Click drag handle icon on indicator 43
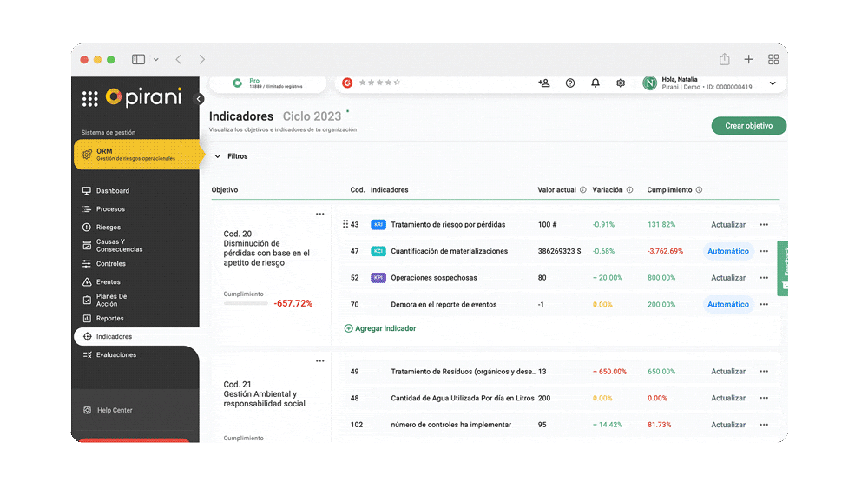Screen dimensions: 868x489 pos(345,224)
